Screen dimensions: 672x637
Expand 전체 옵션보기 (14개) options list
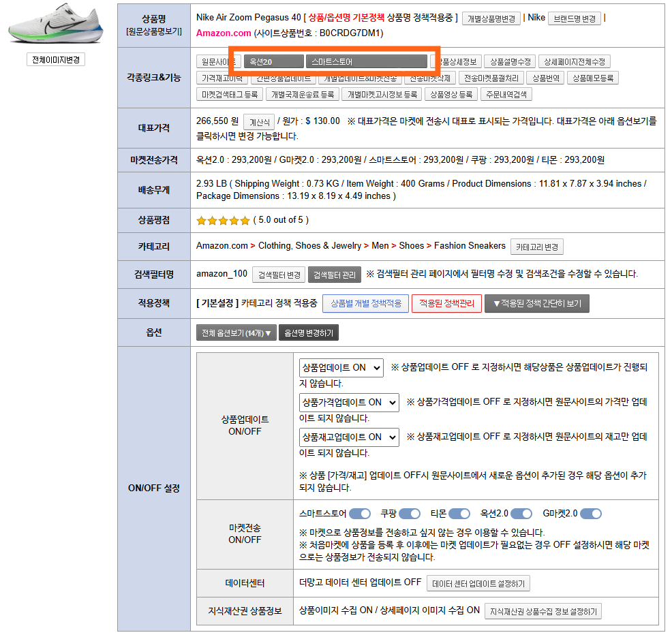[236, 333]
